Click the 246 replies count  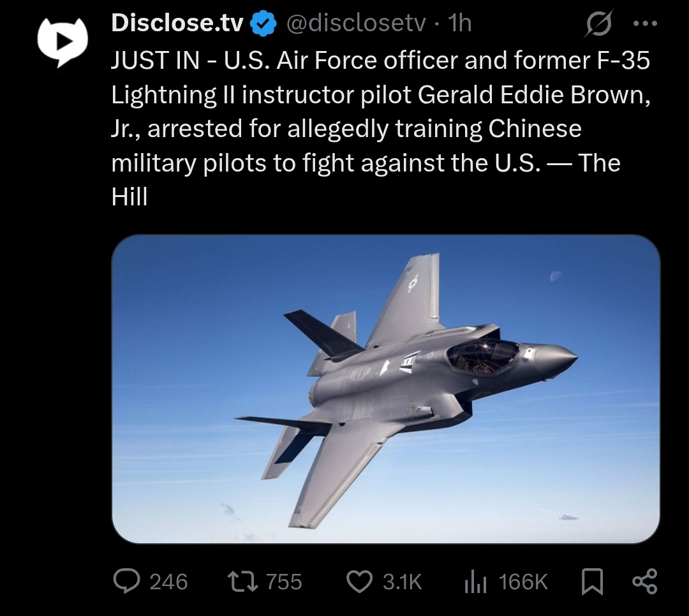(168, 582)
